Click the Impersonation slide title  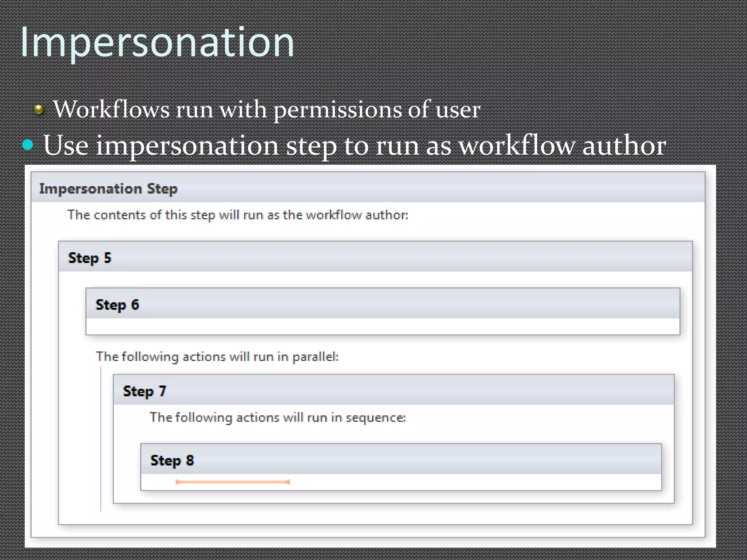point(157,43)
